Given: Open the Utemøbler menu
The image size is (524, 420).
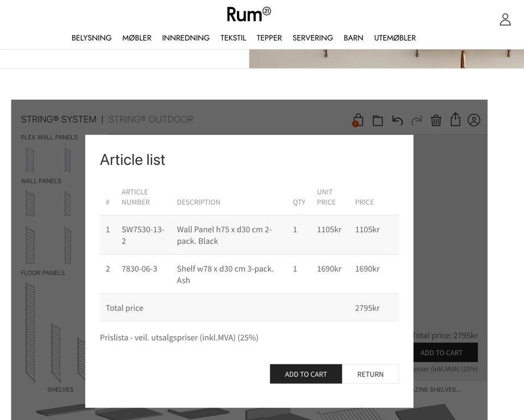Looking at the screenshot, I should click(395, 38).
